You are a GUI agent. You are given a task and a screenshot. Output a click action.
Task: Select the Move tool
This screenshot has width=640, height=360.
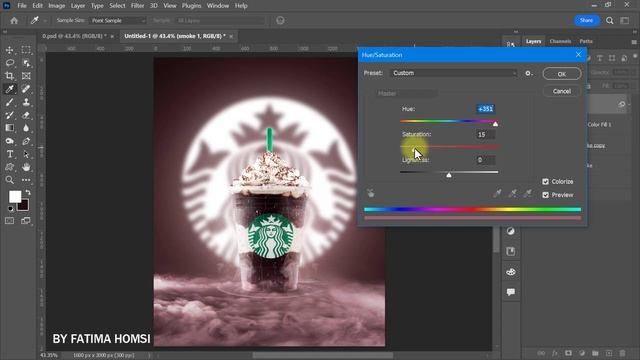[x=9, y=50]
